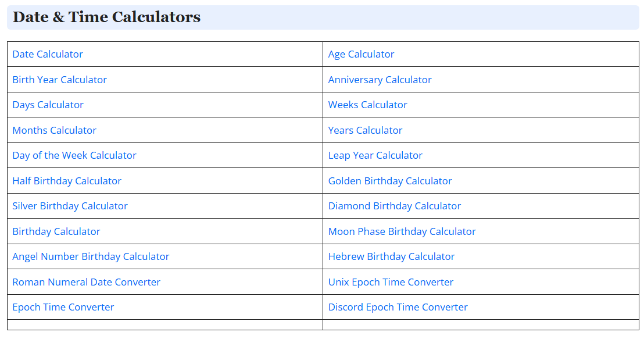Visit the Years Calculator
This screenshot has height=339, width=644.
click(x=365, y=130)
